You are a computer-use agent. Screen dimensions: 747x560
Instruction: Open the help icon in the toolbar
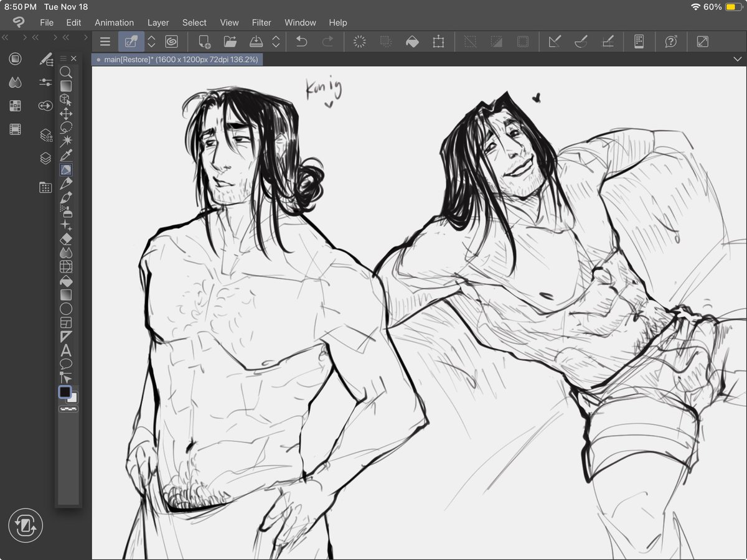click(670, 41)
